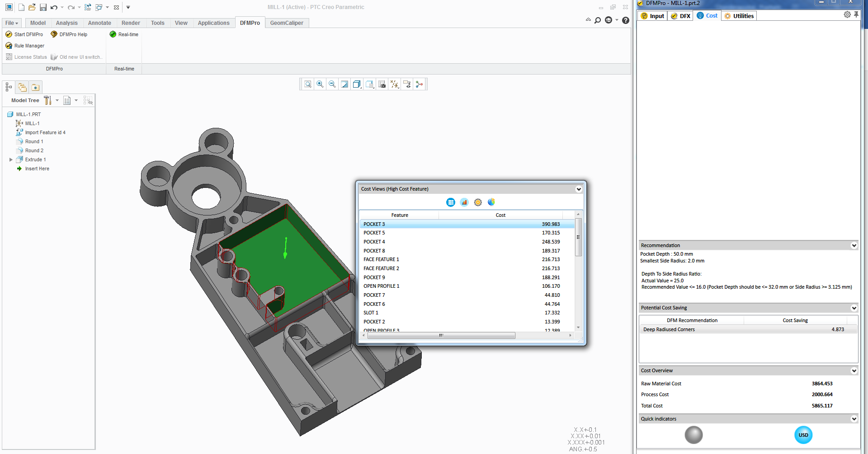Click the USD currency indicator button
868x454 pixels.
(x=803, y=435)
